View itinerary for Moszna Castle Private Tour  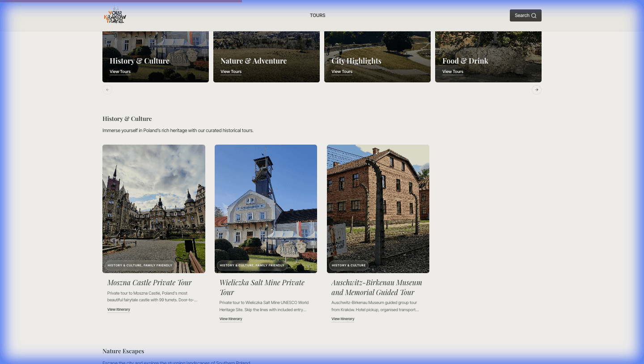[x=119, y=309]
